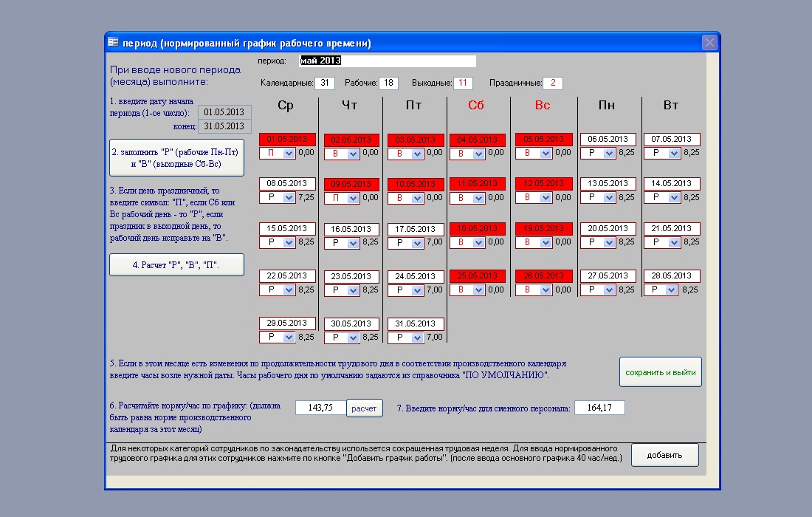Click the 7,00 hours value for 31.05.2013

[435, 338]
